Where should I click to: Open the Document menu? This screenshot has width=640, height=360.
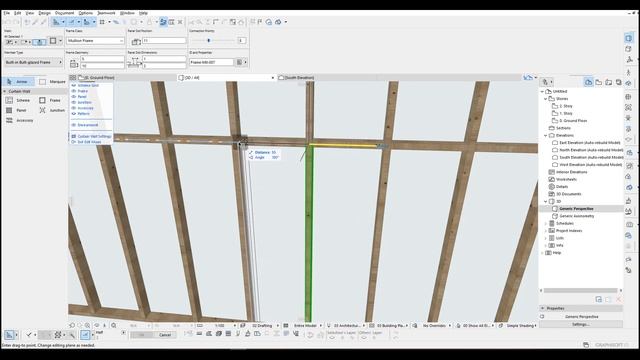tap(64, 13)
